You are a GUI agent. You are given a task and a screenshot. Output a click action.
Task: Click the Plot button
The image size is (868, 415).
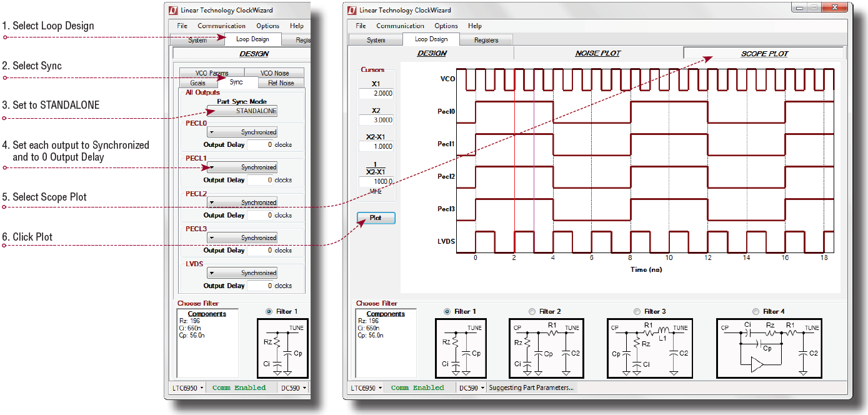(376, 218)
